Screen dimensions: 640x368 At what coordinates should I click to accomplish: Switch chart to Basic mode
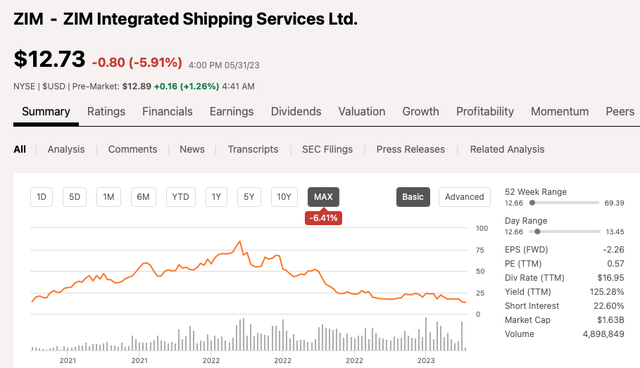pos(413,197)
